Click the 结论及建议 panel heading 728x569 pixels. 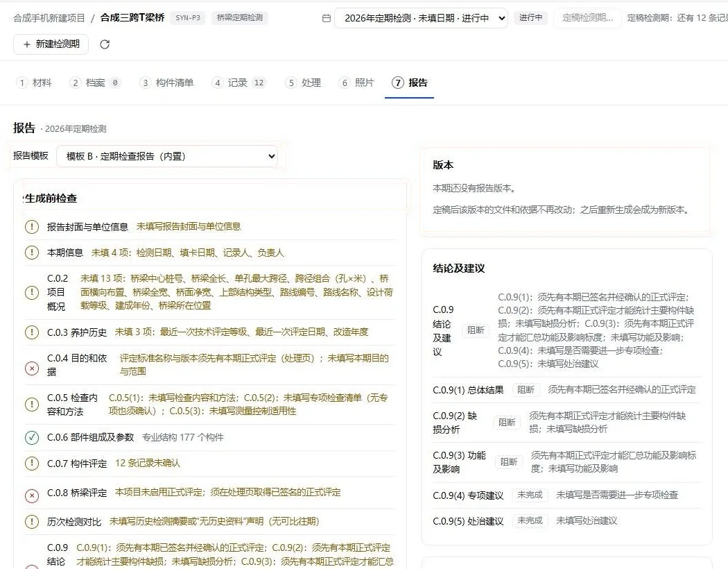pyautogui.click(x=459, y=268)
